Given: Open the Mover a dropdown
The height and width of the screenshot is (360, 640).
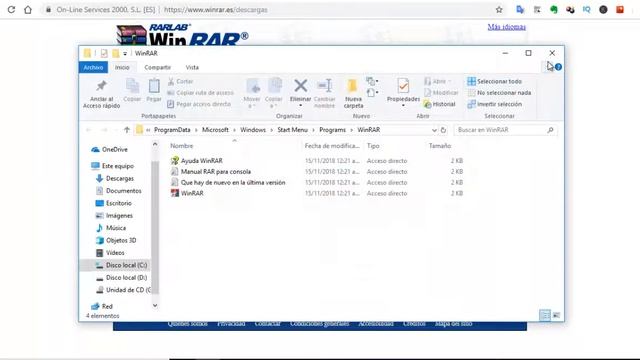Looking at the screenshot, I should [252, 93].
